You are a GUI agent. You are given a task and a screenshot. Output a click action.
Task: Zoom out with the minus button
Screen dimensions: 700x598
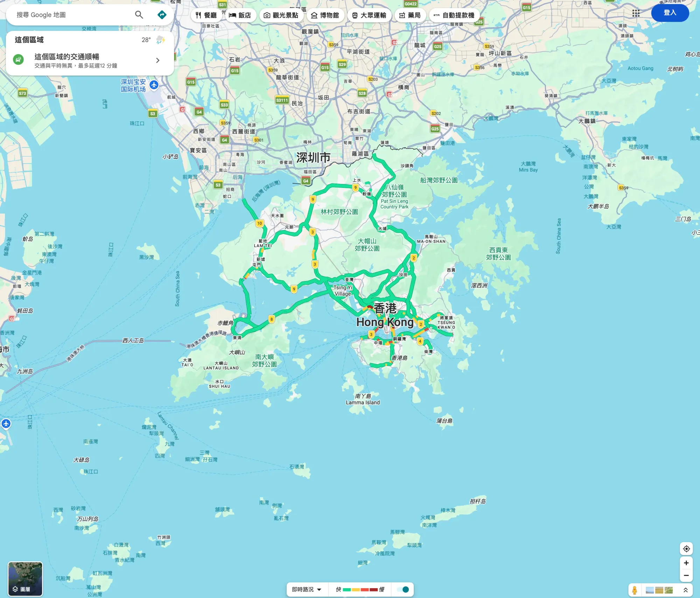686,575
